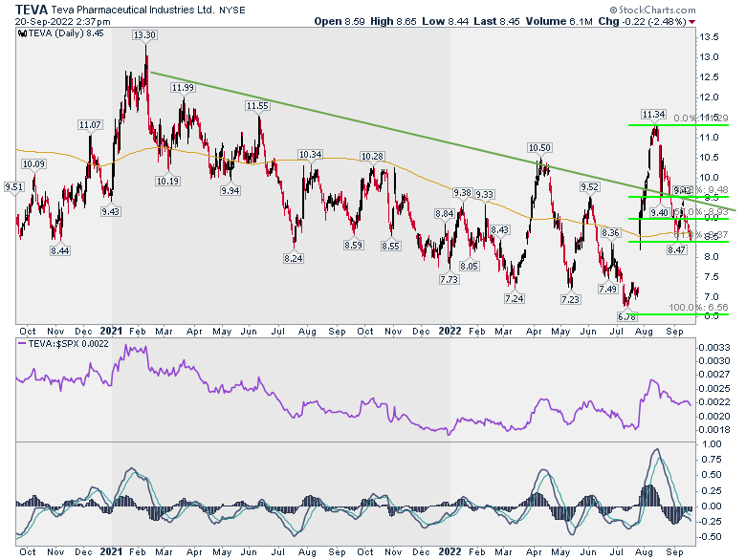Click the 100.0%: 6.56 Fibonacci label
Image resolution: width=746 pixels, height=560 pixels.
pos(698,308)
